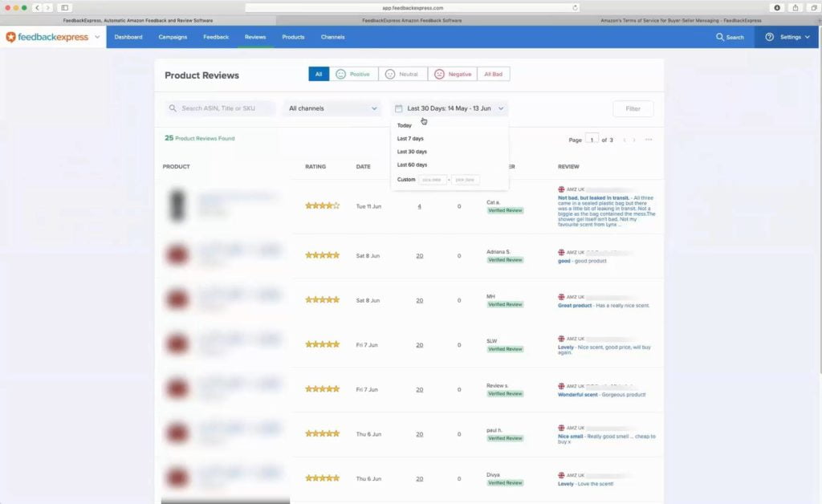Click the UK flag icon on the paul h. review
Screen dimensions: 822x504
click(561, 428)
